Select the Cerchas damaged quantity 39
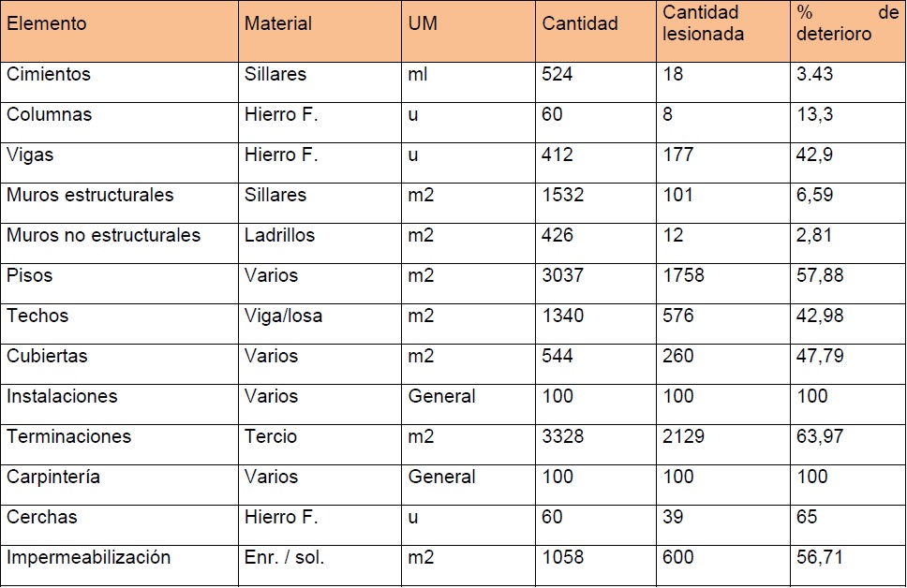Screen dimensions: 907x588 [673, 517]
